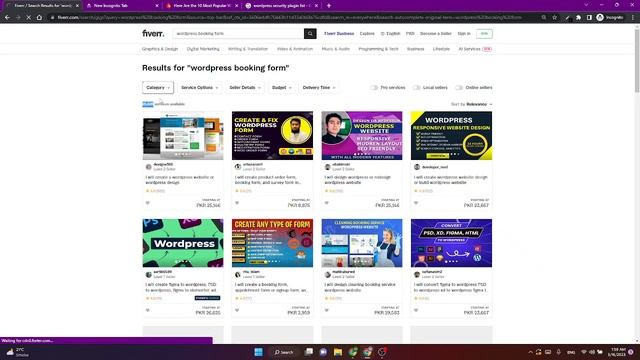
Task: Open the Cleaning Booking Service gig thumbnail
Action: point(362,243)
